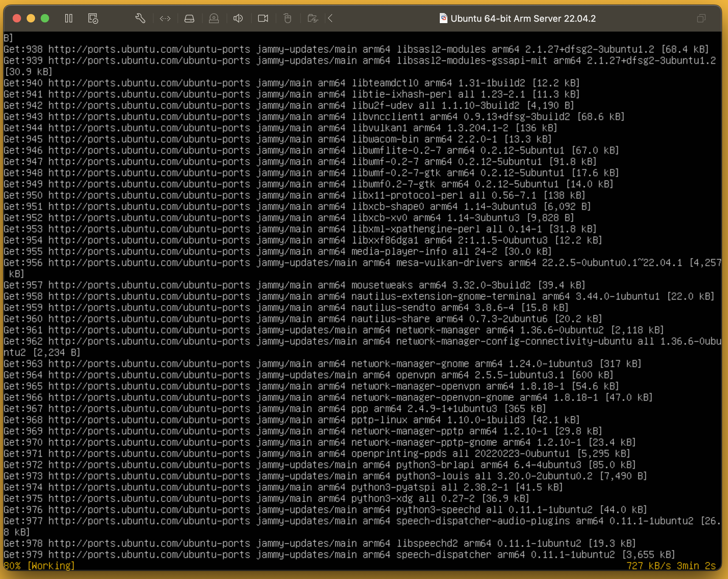This screenshot has height=579, width=728.
Task: Collapse toolbar with the left chevron
Action: (330, 18)
